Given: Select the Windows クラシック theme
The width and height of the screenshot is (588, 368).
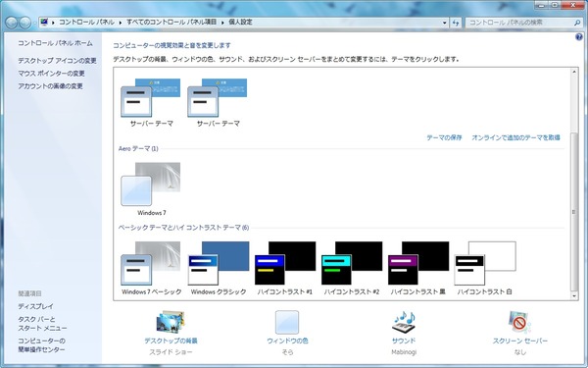Looking at the screenshot, I should [219, 268].
